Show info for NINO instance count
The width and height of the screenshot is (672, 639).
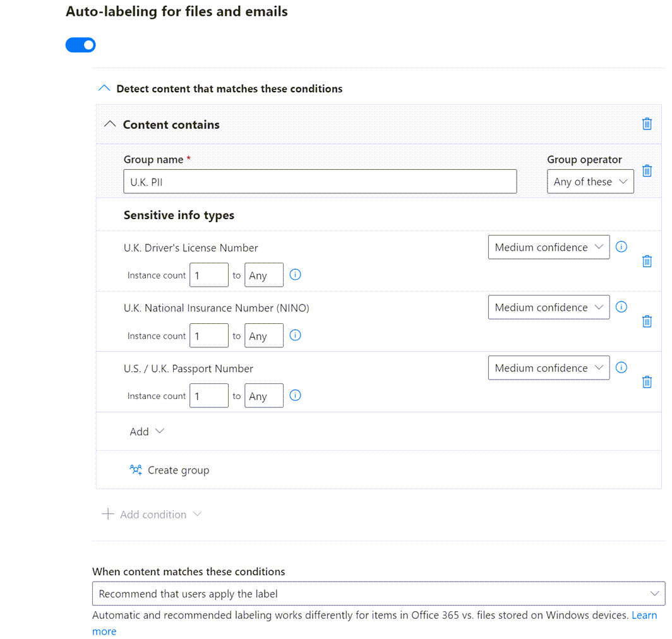tap(295, 335)
